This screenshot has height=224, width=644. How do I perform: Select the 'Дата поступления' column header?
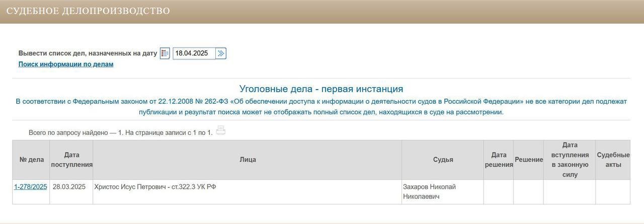click(x=71, y=160)
